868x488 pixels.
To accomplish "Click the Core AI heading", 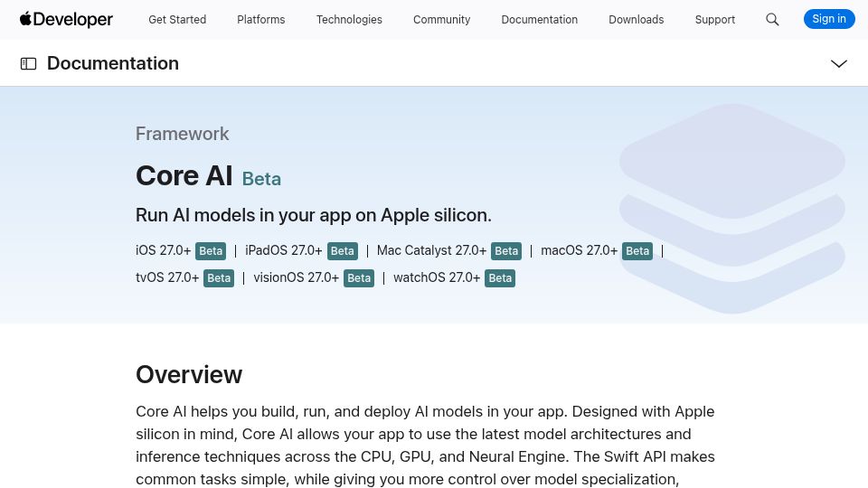I will 184,175.
